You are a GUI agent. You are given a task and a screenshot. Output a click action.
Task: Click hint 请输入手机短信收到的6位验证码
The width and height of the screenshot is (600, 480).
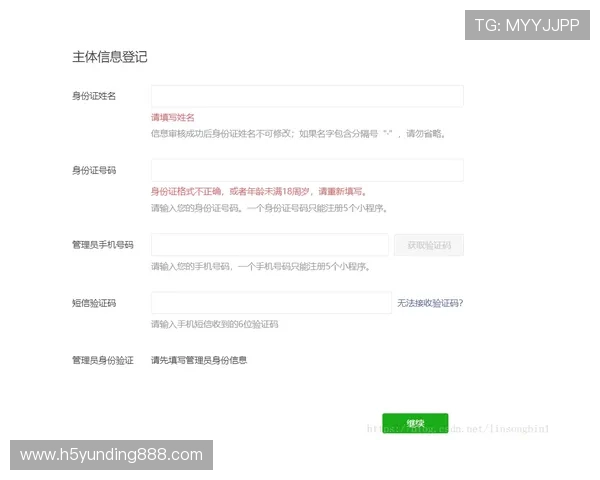point(215,324)
